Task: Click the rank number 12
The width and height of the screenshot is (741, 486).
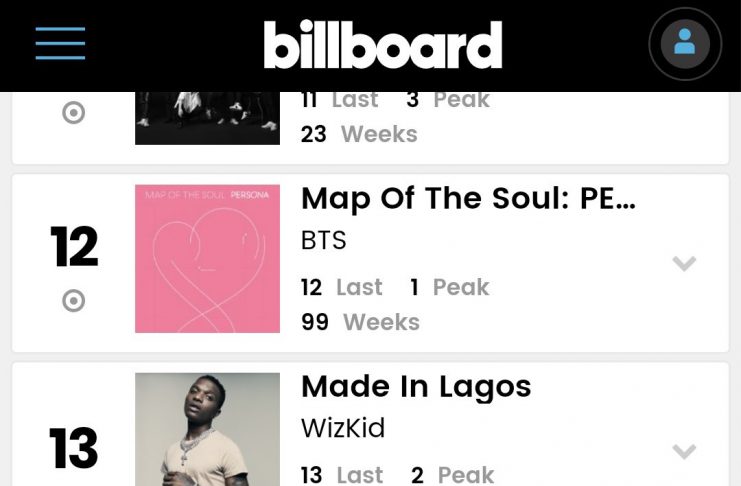Action: coord(74,248)
